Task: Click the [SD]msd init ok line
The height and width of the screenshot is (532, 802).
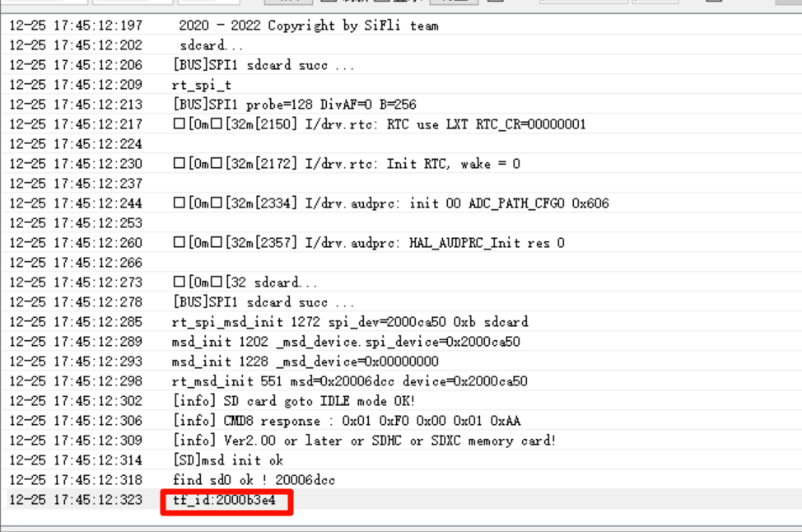Action: (x=227, y=460)
